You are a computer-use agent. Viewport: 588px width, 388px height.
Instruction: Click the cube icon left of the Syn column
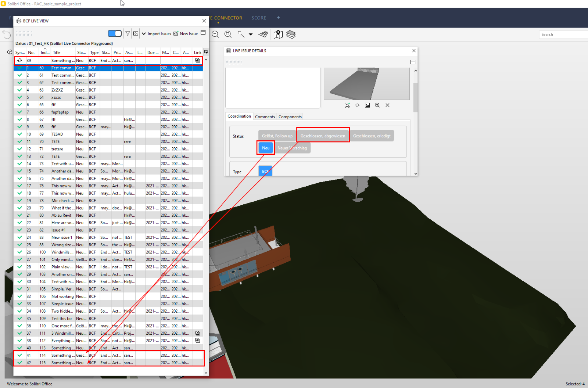pos(10,52)
